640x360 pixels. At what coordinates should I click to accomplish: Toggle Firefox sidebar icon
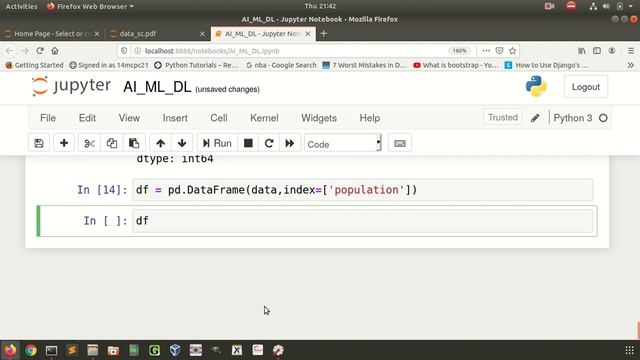[597, 51]
